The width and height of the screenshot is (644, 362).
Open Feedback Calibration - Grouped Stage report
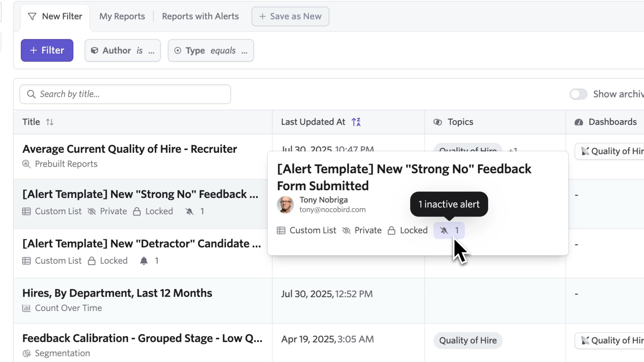pyautogui.click(x=142, y=338)
